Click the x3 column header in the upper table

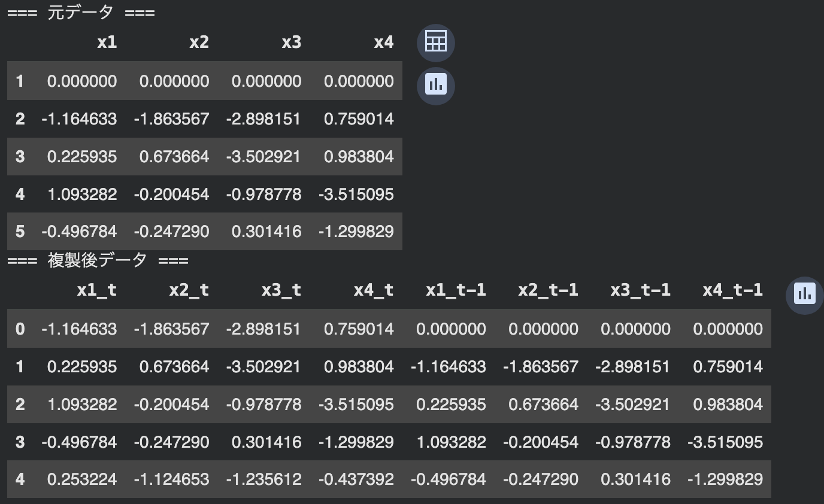[291, 42]
